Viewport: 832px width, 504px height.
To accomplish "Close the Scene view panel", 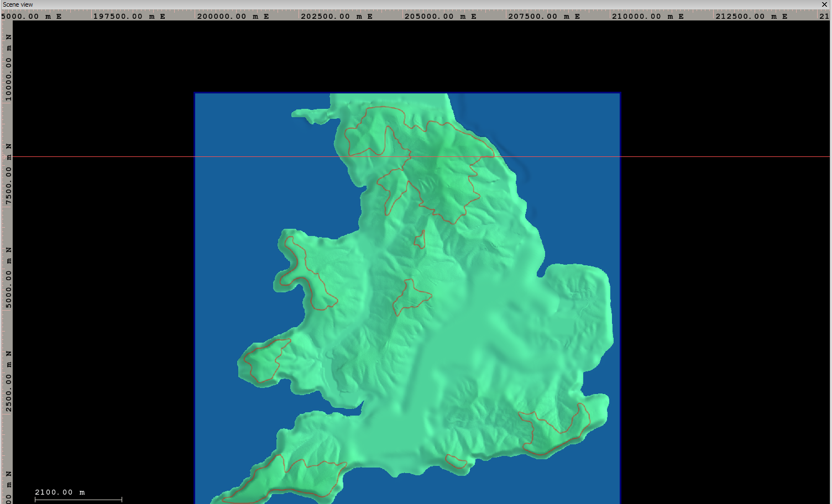I will [824, 4].
